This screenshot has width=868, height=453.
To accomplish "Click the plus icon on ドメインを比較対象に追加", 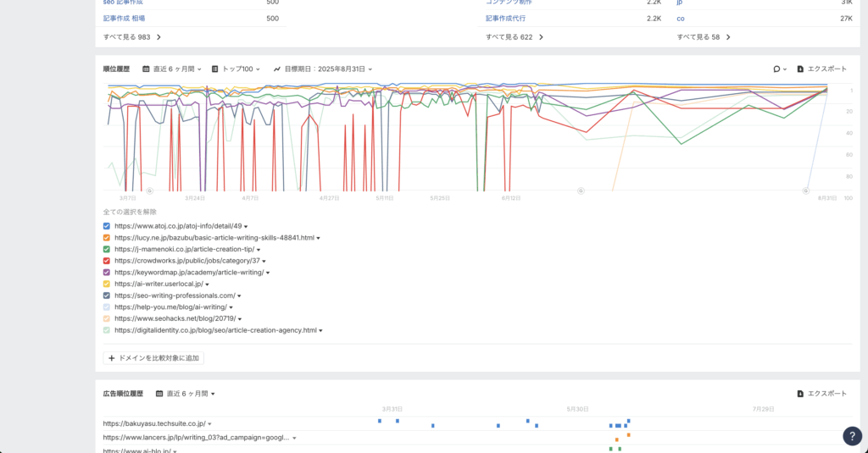I will tap(111, 358).
